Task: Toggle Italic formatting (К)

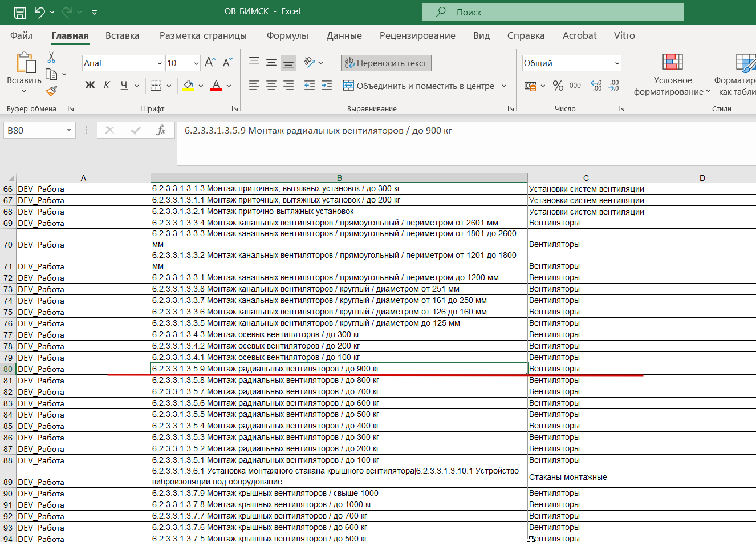Action: [x=107, y=86]
